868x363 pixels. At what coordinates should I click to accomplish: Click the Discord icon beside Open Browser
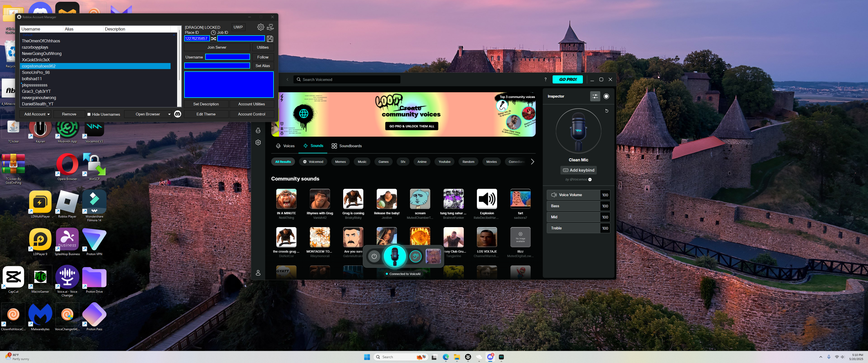tap(178, 114)
